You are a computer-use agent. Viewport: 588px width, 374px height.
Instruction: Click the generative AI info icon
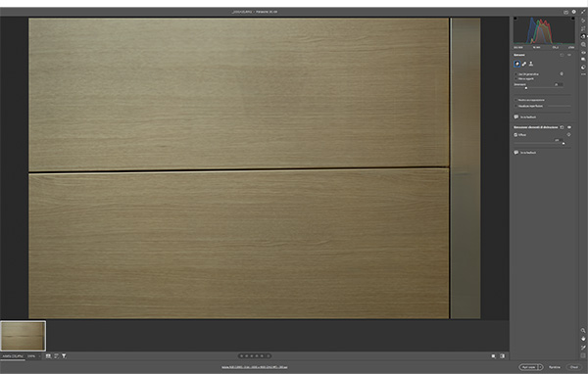pos(562,73)
